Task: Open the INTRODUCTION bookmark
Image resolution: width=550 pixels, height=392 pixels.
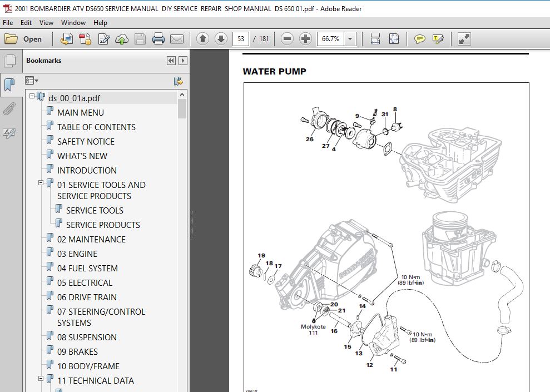Action: [x=87, y=170]
